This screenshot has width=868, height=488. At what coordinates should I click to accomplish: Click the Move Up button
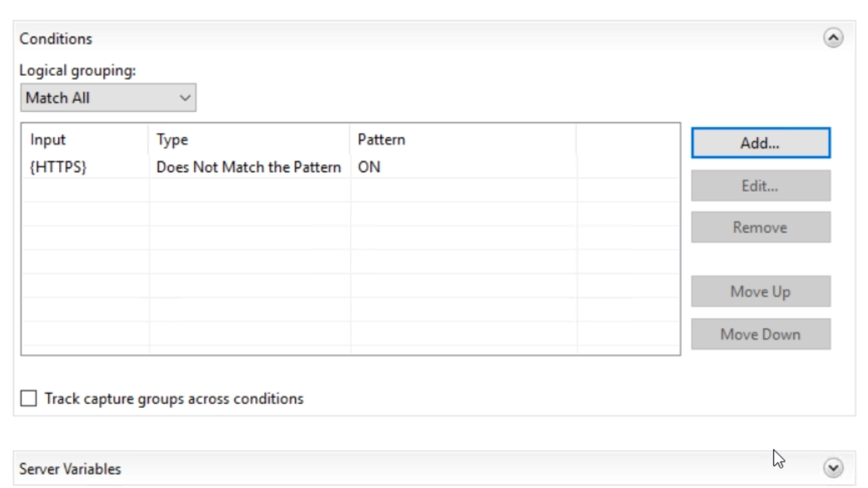pos(760,291)
